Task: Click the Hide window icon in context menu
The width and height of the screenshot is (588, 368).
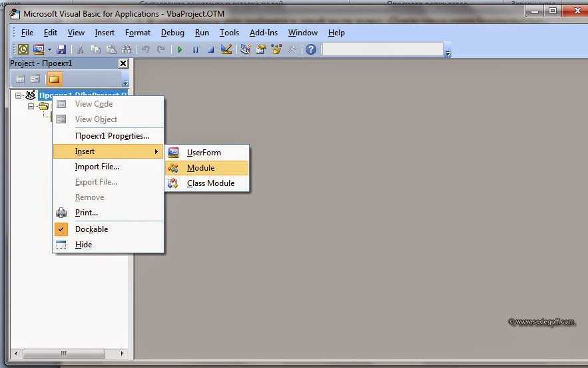Action: pyautogui.click(x=61, y=245)
